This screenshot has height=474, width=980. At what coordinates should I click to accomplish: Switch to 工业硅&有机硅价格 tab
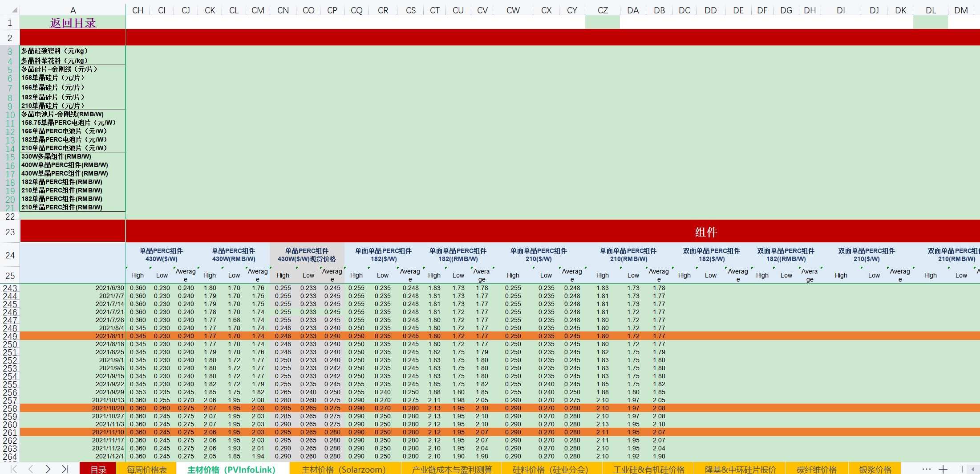[649, 469]
